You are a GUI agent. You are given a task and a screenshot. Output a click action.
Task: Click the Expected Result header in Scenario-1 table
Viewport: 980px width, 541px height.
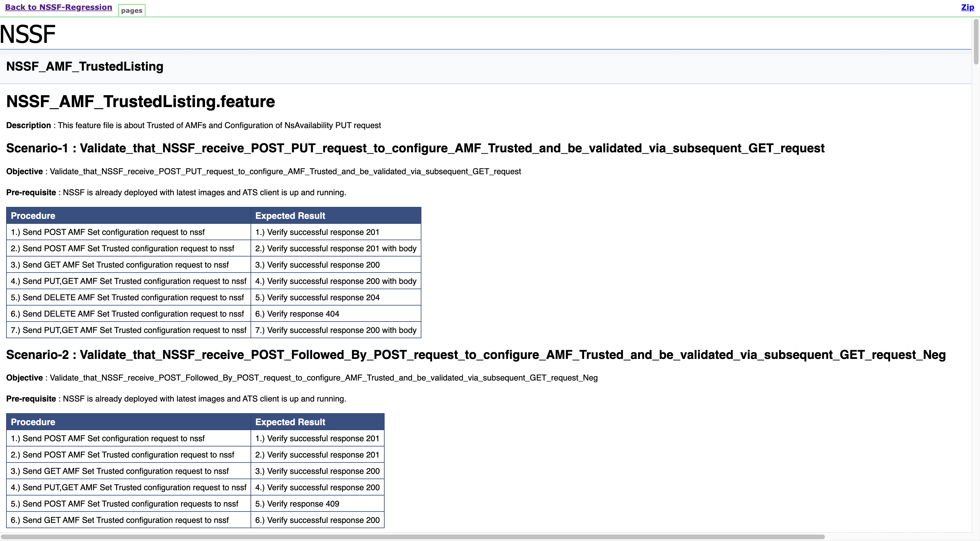pyautogui.click(x=290, y=216)
